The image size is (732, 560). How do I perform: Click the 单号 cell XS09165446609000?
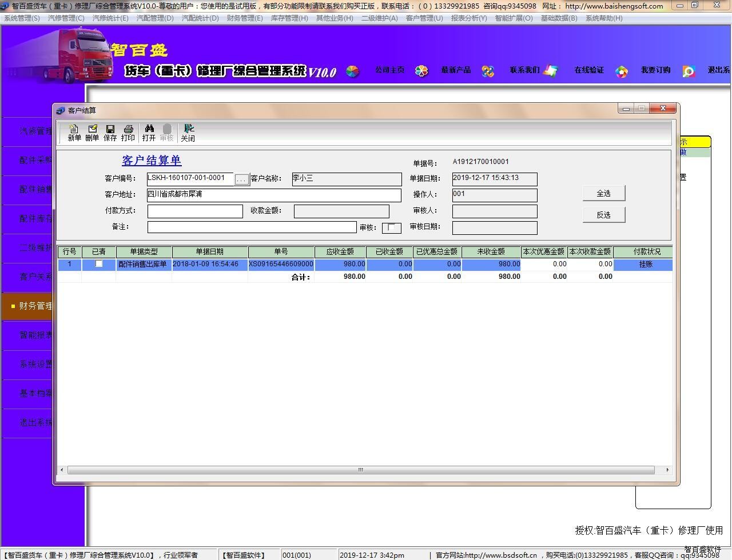tap(281, 265)
